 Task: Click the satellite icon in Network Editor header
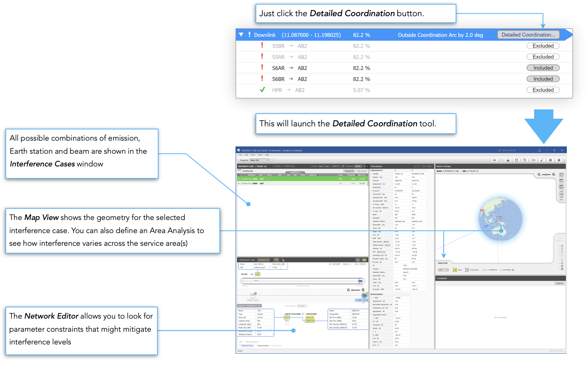pyautogui.click(x=276, y=260)
